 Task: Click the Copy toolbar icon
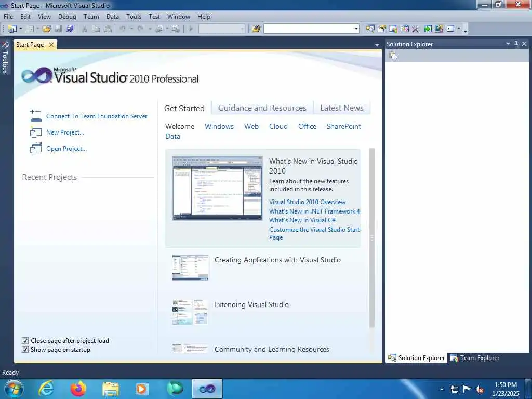[96, 29]
